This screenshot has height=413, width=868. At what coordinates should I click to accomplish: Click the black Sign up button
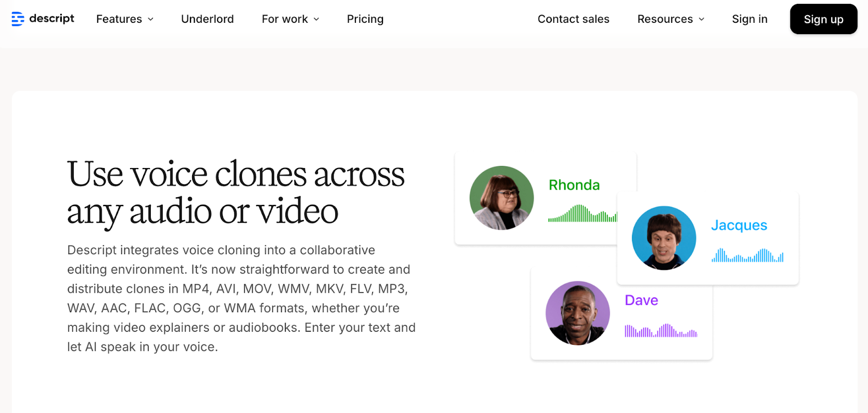824,19
